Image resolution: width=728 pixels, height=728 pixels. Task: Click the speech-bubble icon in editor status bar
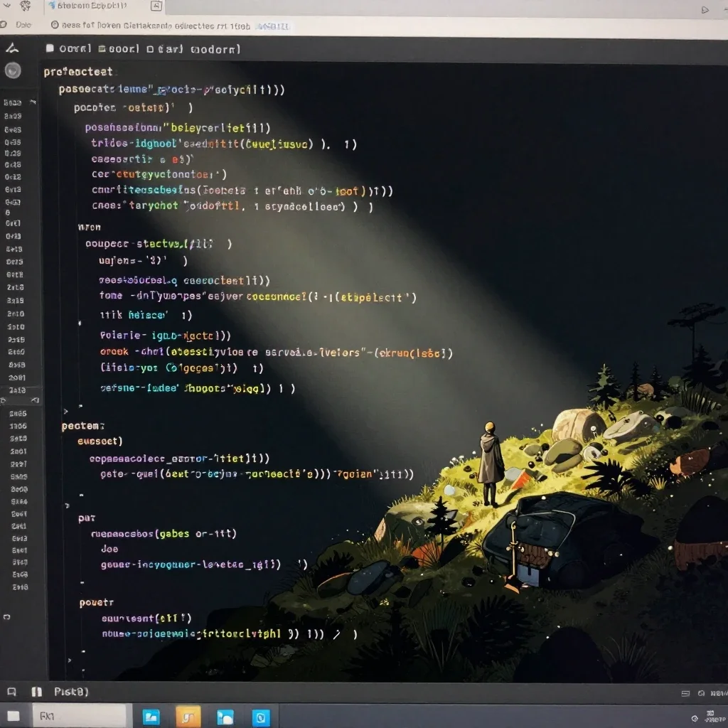(x=11, y=692)
